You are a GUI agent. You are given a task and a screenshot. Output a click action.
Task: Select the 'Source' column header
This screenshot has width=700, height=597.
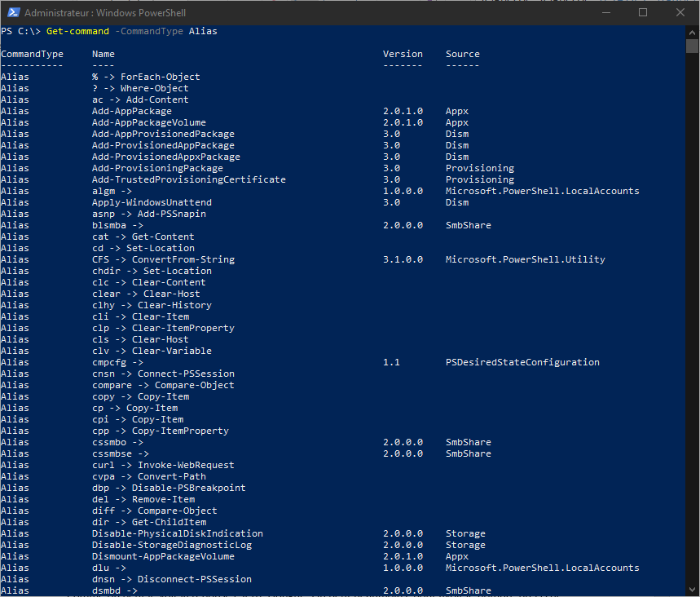[462, 54]
